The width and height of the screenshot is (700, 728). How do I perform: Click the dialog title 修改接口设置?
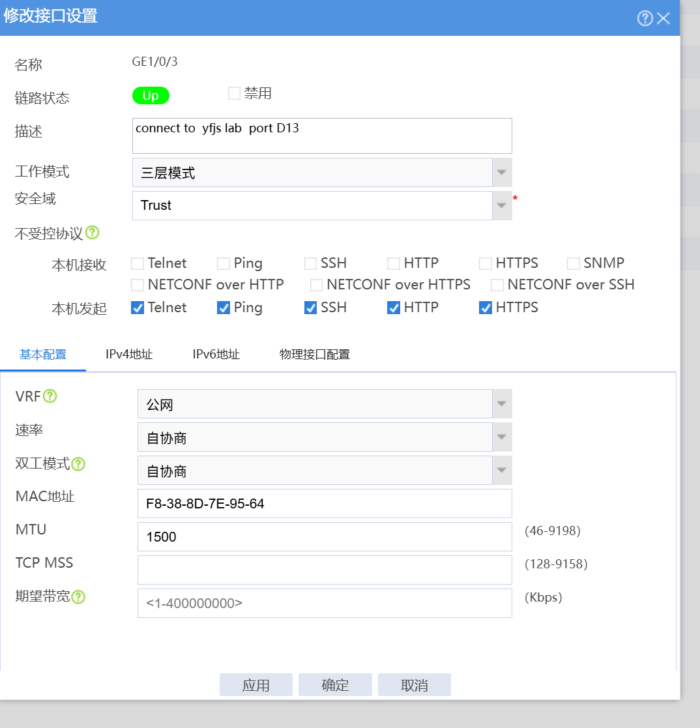pyautogui.click(x=50, y=16)
